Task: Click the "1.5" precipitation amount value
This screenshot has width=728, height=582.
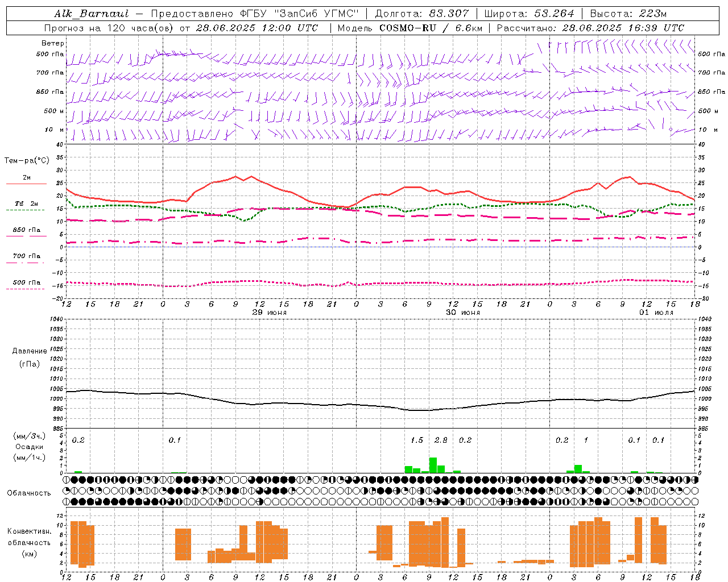Action: [417, 440]
